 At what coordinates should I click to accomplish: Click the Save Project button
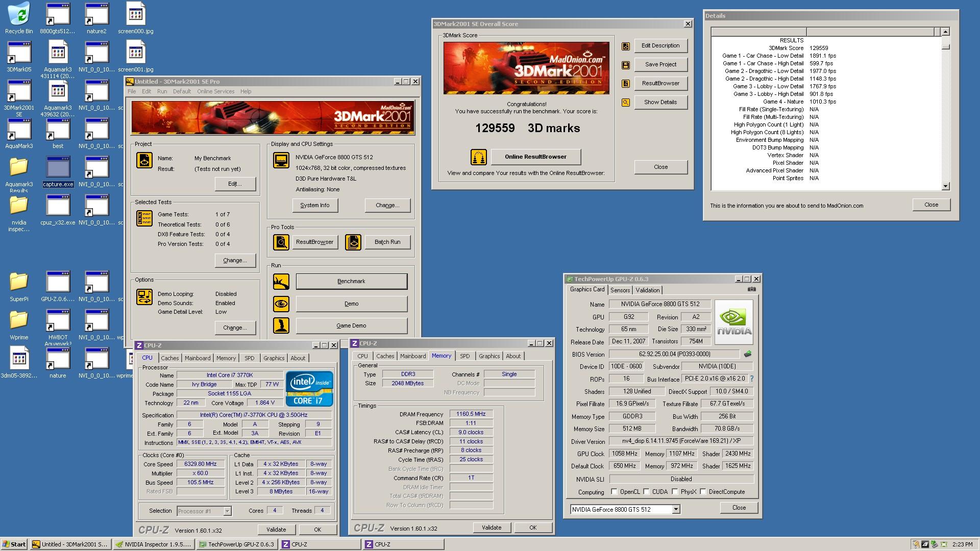660,65
